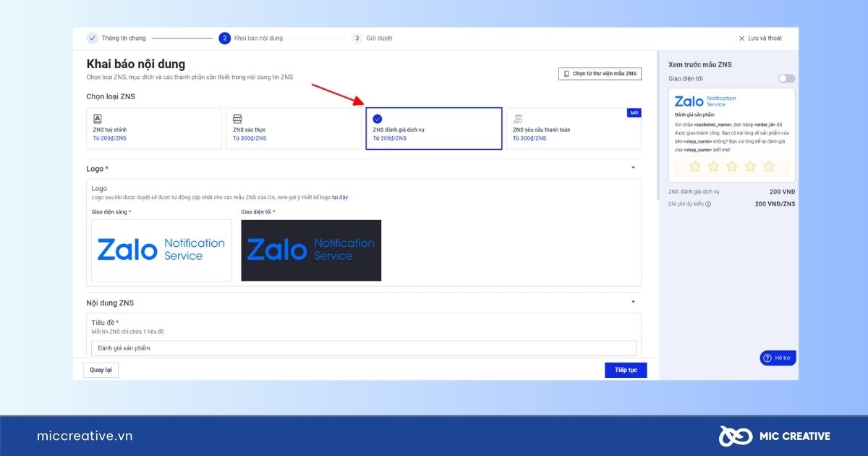Click the Giao diện tối logo thumbnail

pyautogui.click(x=311, y=250)
